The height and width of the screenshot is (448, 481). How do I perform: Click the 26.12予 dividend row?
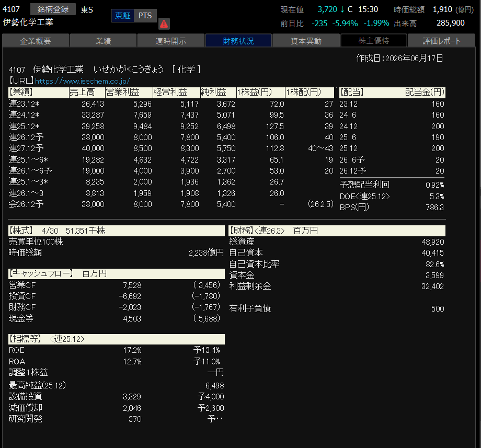[x=392, y=171]
